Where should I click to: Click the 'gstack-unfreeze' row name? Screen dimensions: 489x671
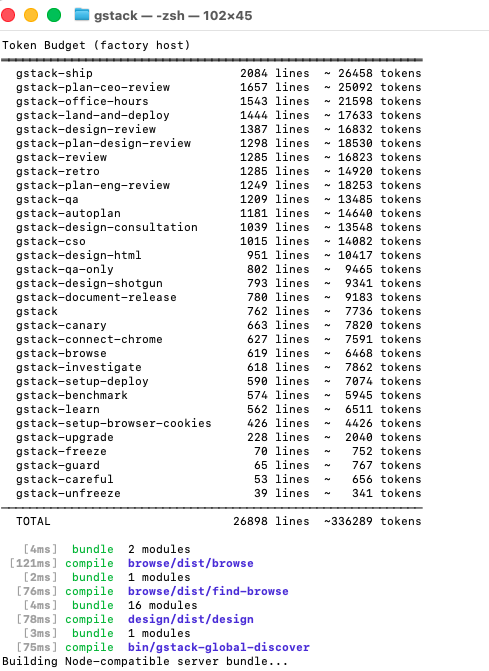pos(68,493)
